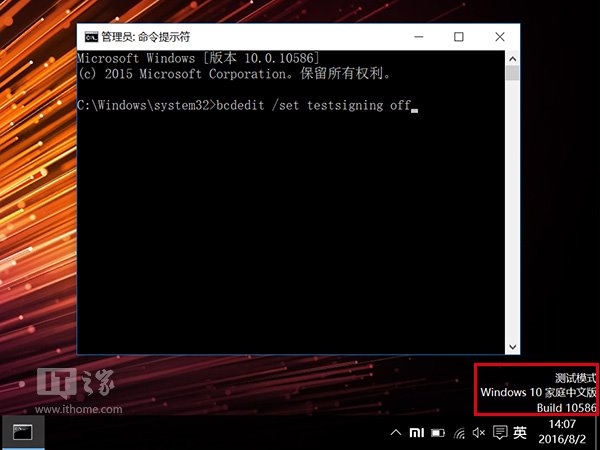Open the Wi-Fi network tray icon
This screenshot has height=450, width=600.
459,433
